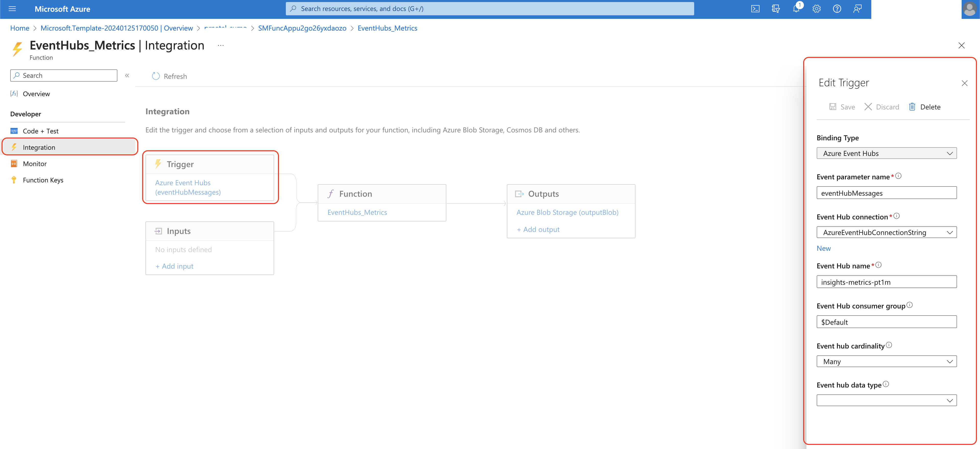Open the feedback icon in header
This screenshot has height=449, width=980.
tap(857, 9)
